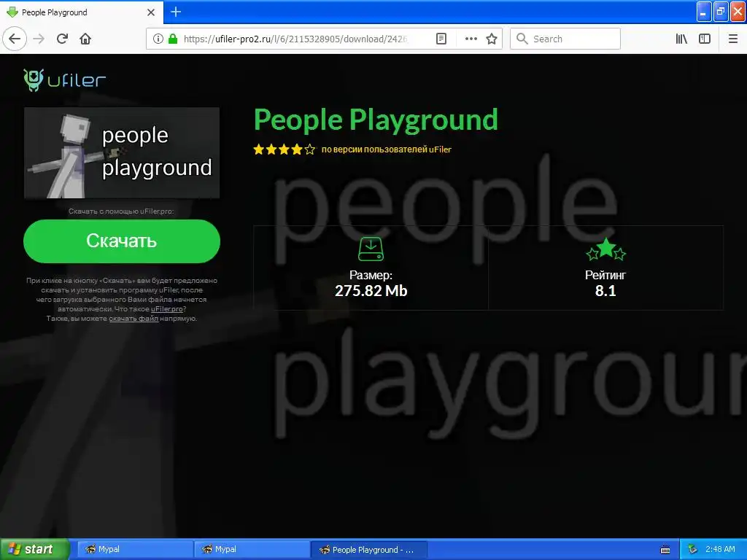Click the download size disk icon
Screen dimensions: 747x560
pyautogui.click(x=371, y=249)
